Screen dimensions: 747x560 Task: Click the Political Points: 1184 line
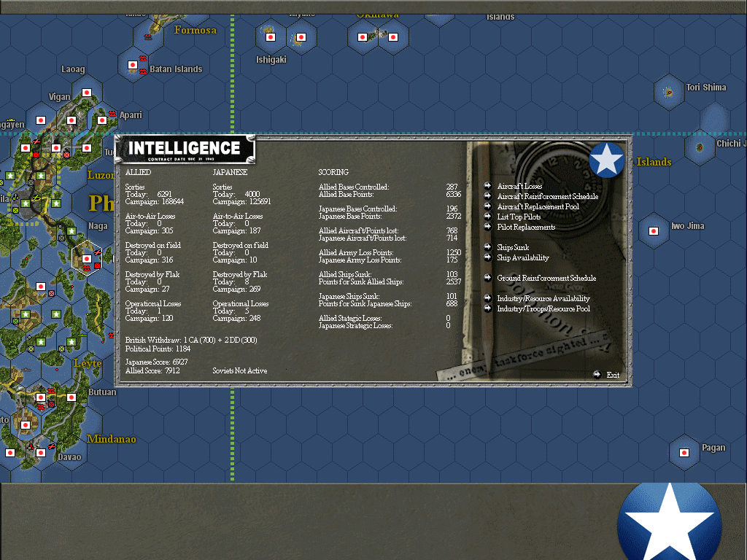[158, 349]
